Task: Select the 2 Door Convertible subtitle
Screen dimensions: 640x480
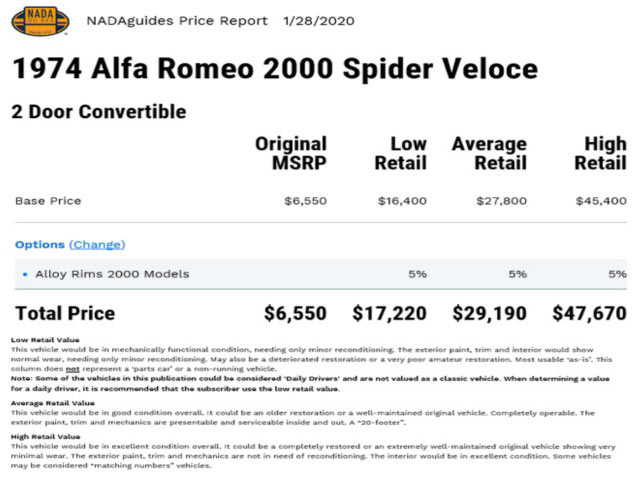Action: [x=99, y=112]
